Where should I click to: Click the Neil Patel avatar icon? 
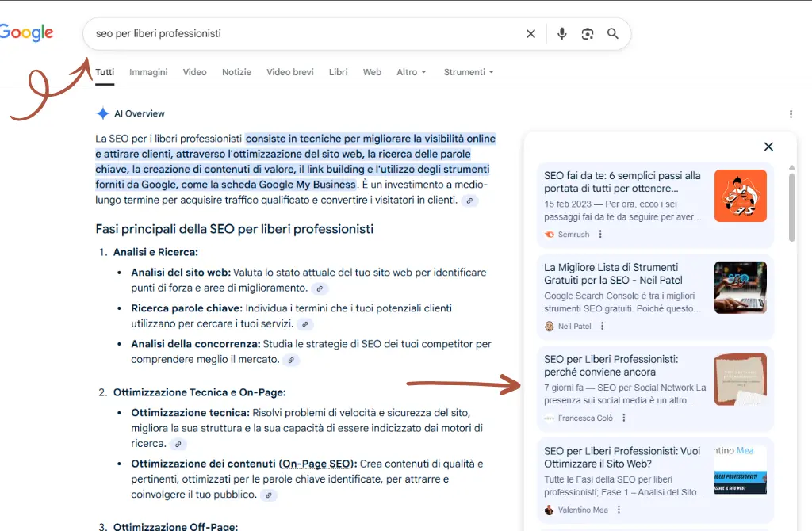pos(549,326)
